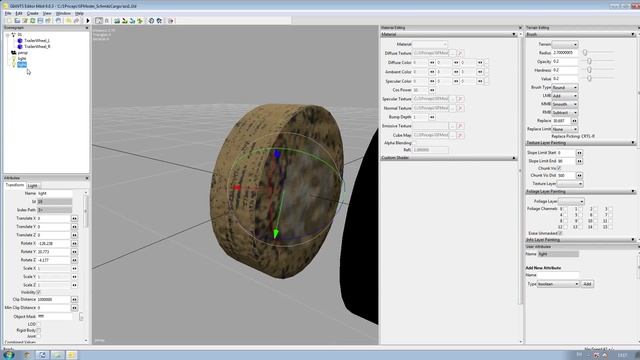The image size is (640, 360).
Task: Click browse button beside Emissive Texture
Action: tap(452, 126)
